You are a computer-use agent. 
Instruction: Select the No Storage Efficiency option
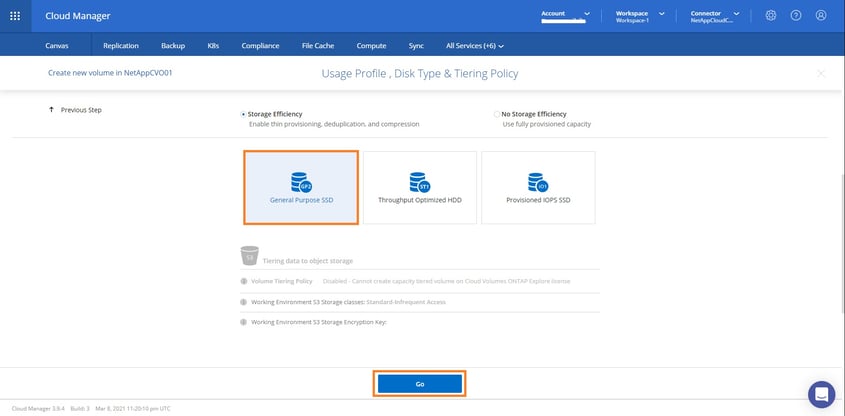[x=497, y=114]
